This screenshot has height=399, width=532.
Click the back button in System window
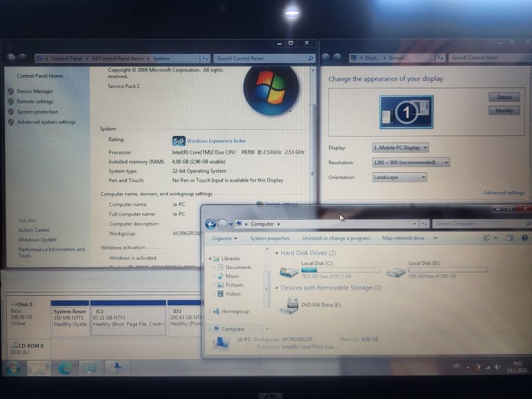(x=11, y=58)
